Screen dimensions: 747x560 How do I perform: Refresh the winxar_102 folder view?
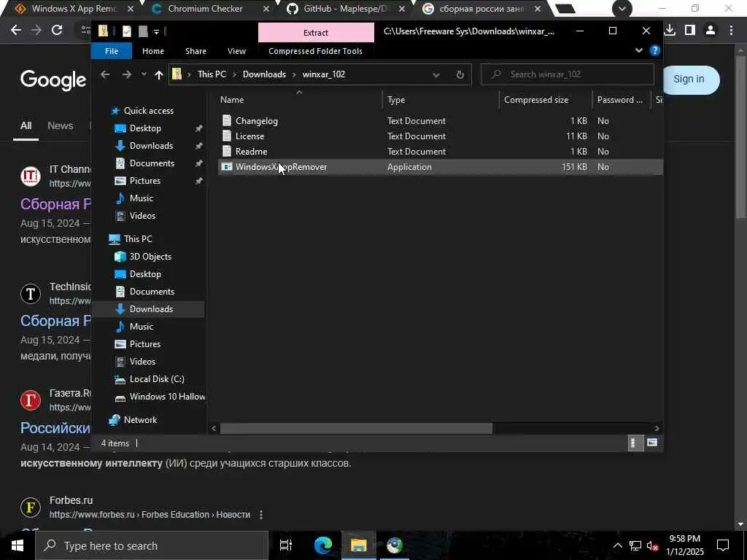tap(460, 74)
